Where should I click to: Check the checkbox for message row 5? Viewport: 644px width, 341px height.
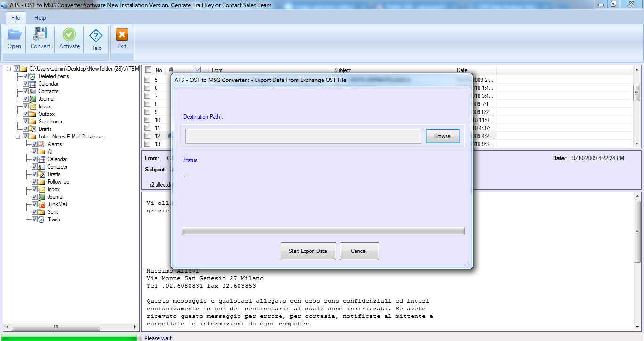[x=148, y=80]
